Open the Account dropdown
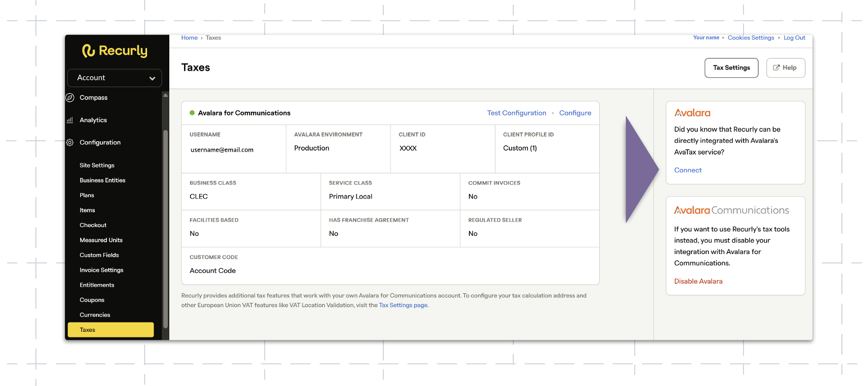Viewport: 868px width, 386px height. point(115,78)
